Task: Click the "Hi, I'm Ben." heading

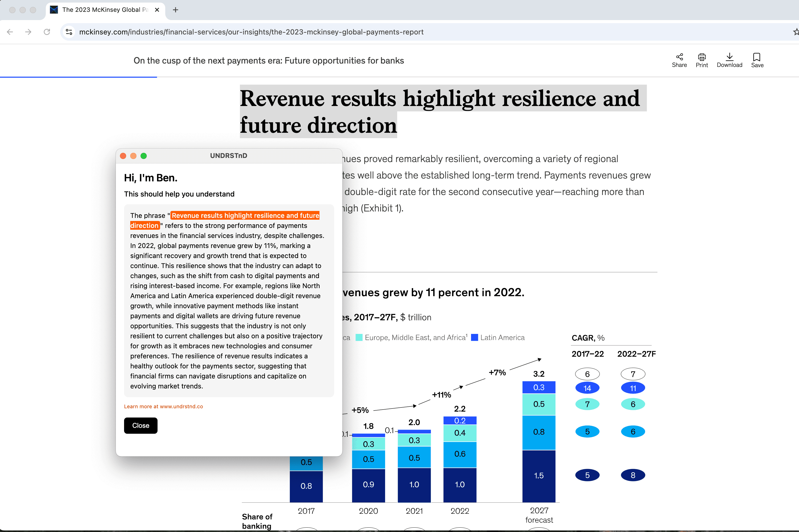Action: [x=151, y=178]
